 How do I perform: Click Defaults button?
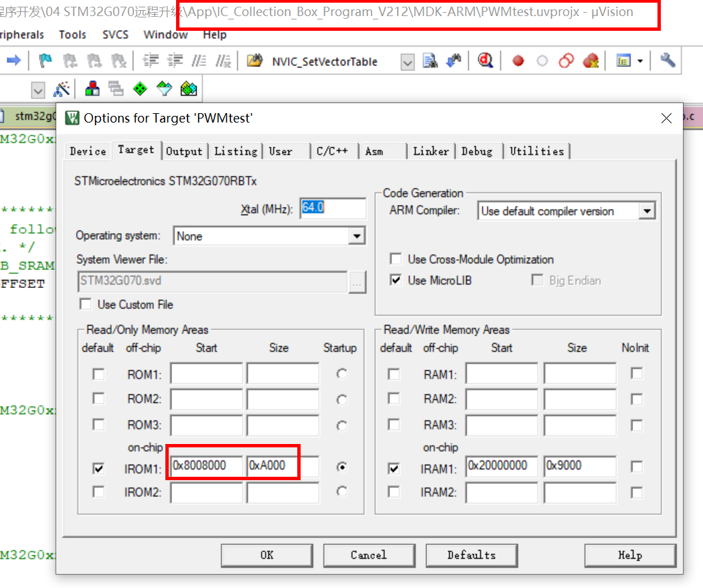pos(471,555)
